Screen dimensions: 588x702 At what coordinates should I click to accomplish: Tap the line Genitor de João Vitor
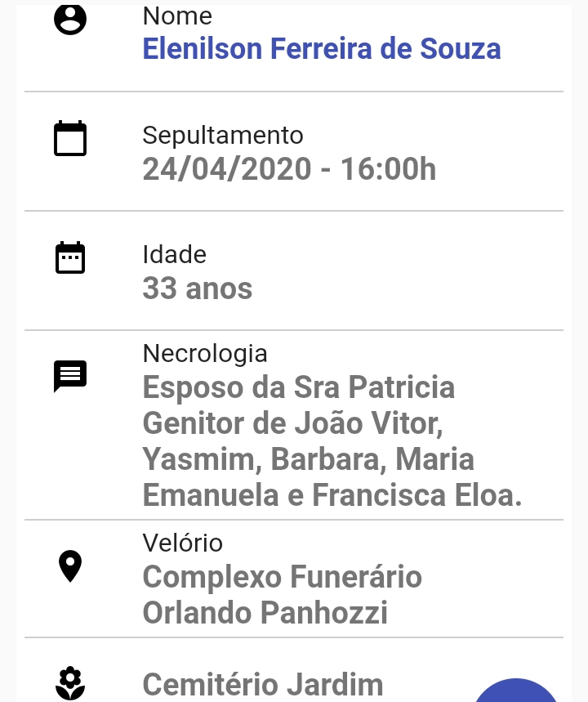293,423
